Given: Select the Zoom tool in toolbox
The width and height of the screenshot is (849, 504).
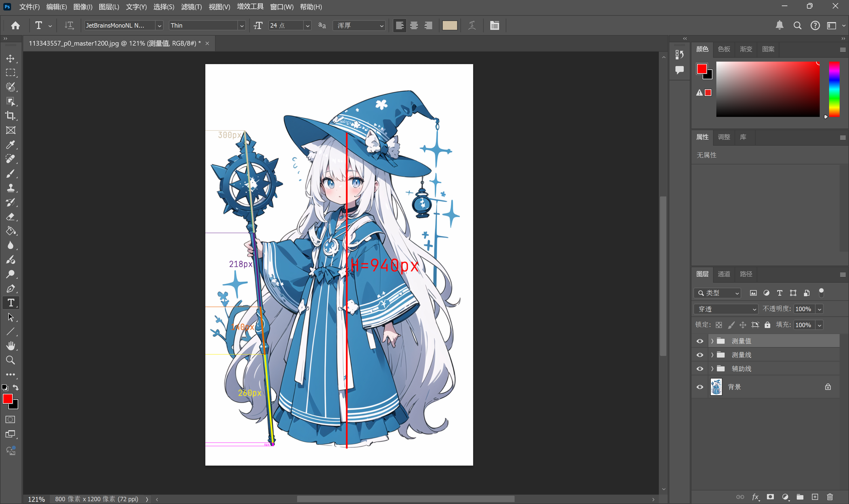Looking at the screenshot, I should (10, 360).
